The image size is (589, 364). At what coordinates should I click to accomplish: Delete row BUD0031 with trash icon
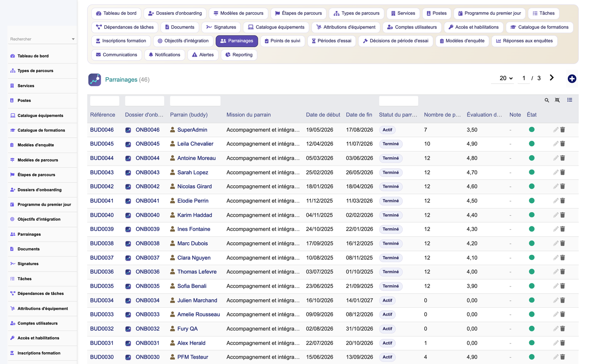point(563,343)
